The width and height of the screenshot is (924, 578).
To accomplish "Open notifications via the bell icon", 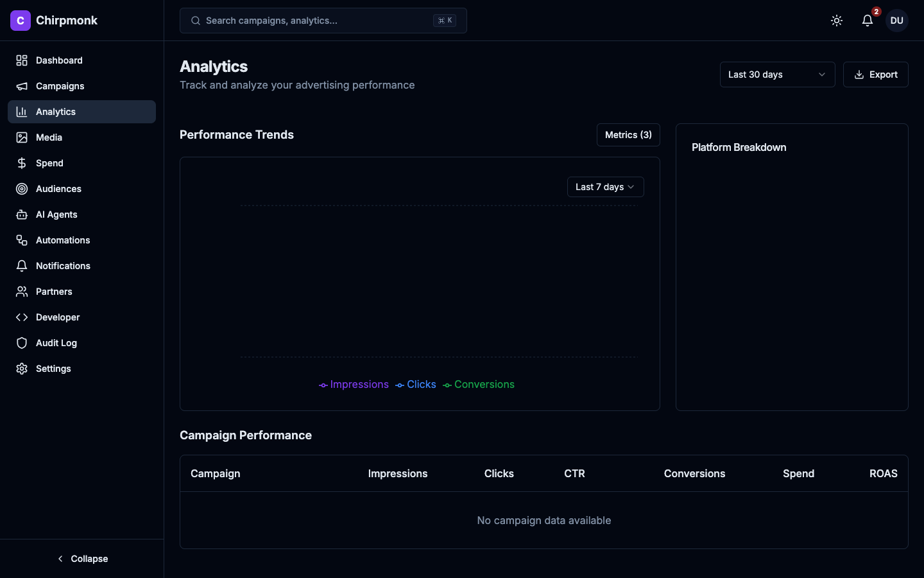I will pyautogui.click(x=867, y=20).
